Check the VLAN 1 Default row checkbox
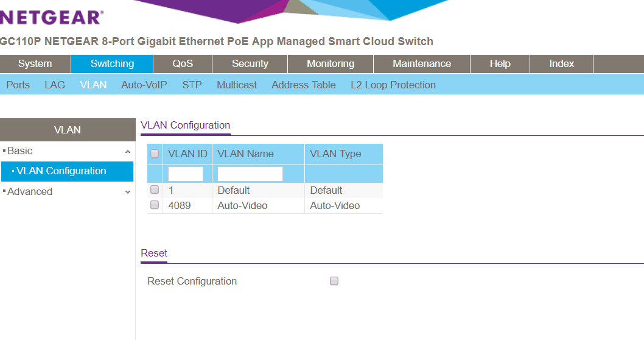Image resolution: width=644 pixels, height=340 pixels. [155, 190]
